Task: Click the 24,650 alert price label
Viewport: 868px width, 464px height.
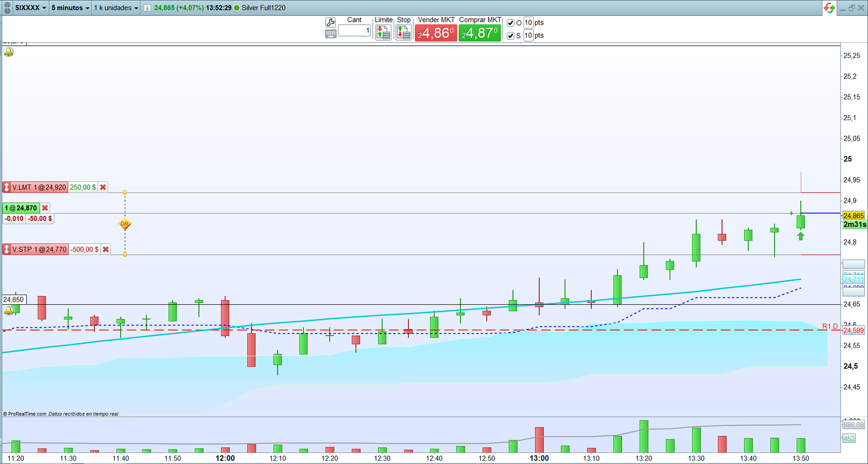Action: click(13, 300)
